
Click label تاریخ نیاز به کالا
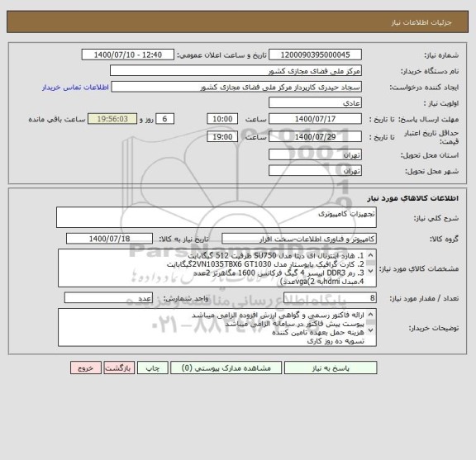click(184, 239)
